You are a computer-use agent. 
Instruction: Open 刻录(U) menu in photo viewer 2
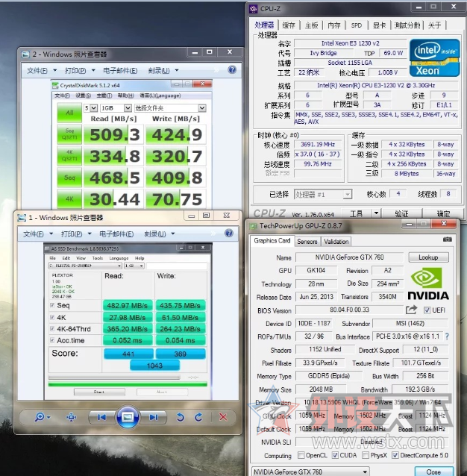pyautogui.click(x=163, y=71)
